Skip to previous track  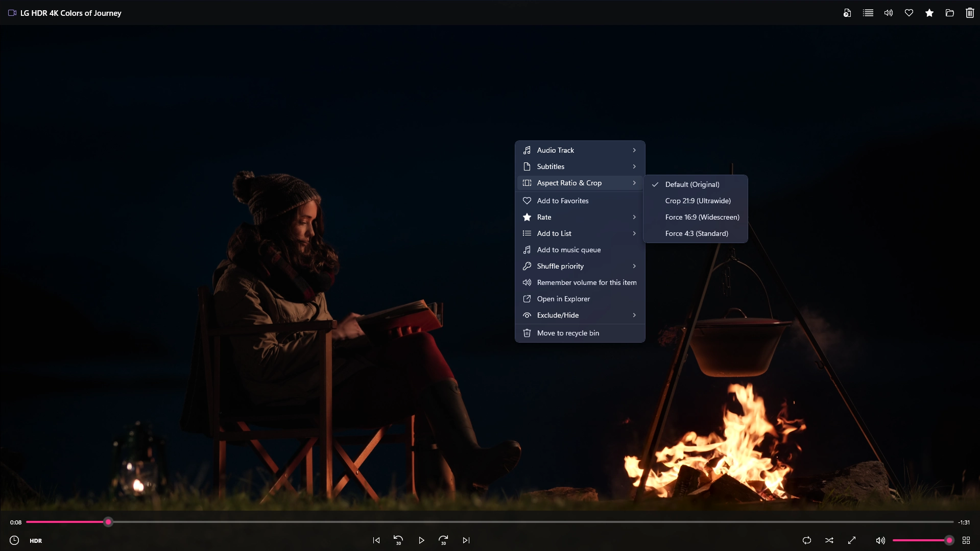(376, 540)
